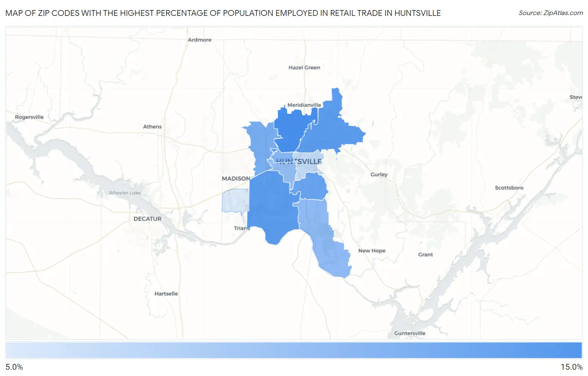
Task: Click the Wheeler Lake label
Action: pos(125,193)
